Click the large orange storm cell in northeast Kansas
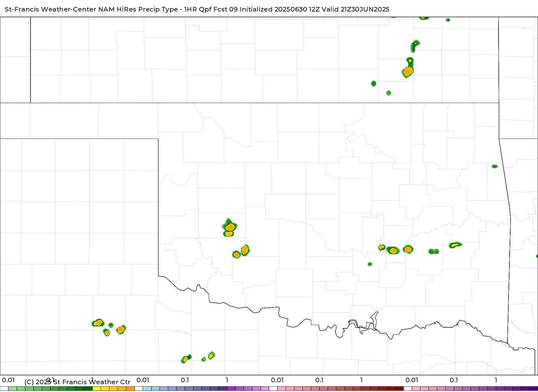 pyautogui.click(x=408, y=71)
